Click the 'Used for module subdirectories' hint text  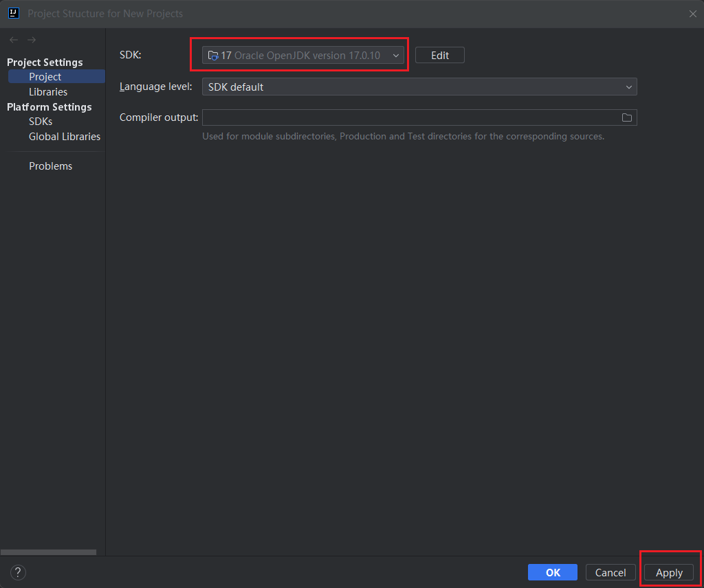pyautogui.click(x=403, y=136)
